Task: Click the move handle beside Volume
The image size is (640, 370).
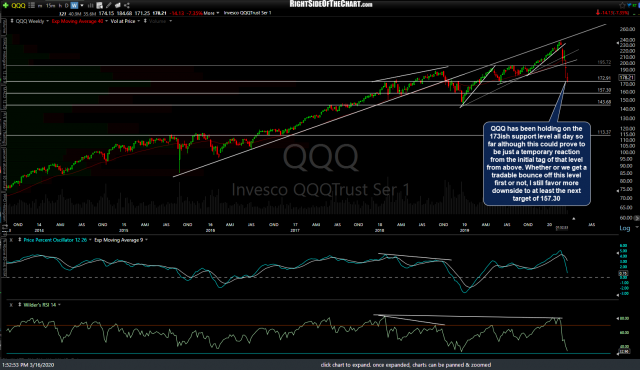Action: coord(145,21)
